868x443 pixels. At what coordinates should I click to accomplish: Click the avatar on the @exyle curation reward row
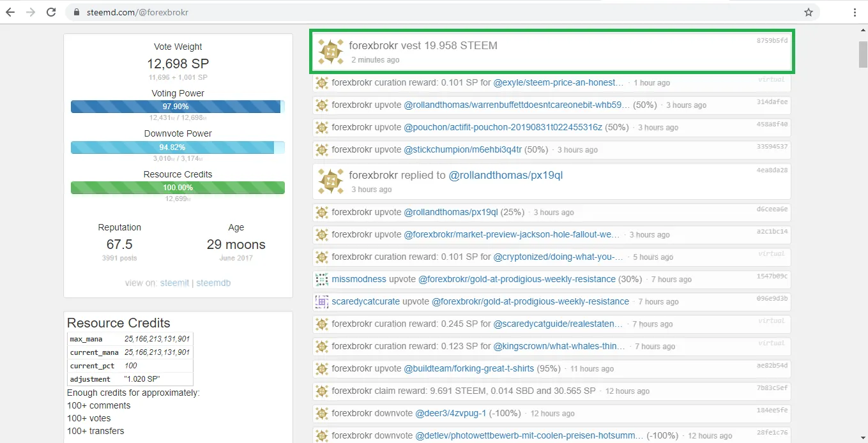click(x=322, y=83)
